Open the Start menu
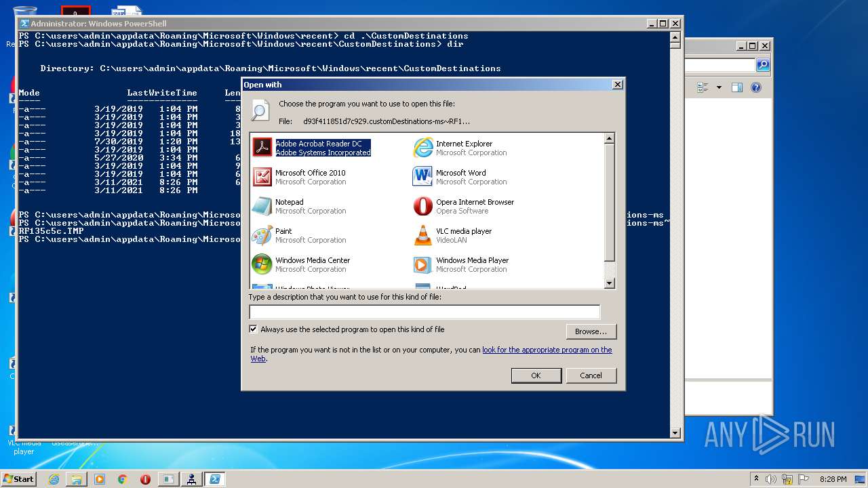The image size is (868, 488). tap(18, 479)
